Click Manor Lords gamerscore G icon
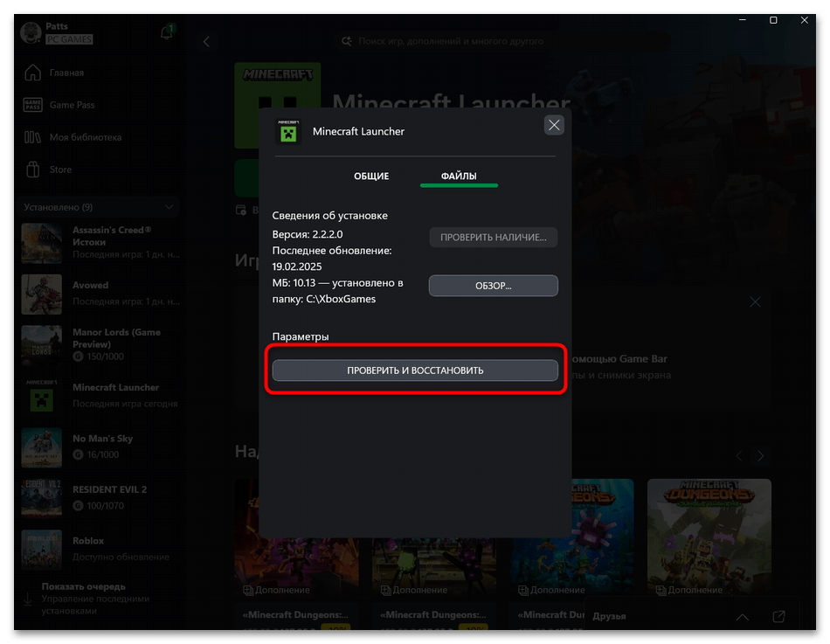Screen dimensions: 830x644 (x=78, y=357)
